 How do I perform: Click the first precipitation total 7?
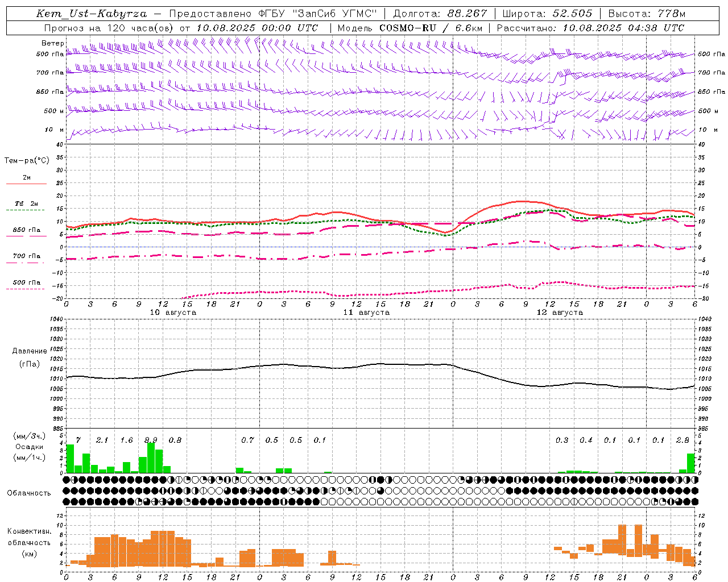pos(78,440)
